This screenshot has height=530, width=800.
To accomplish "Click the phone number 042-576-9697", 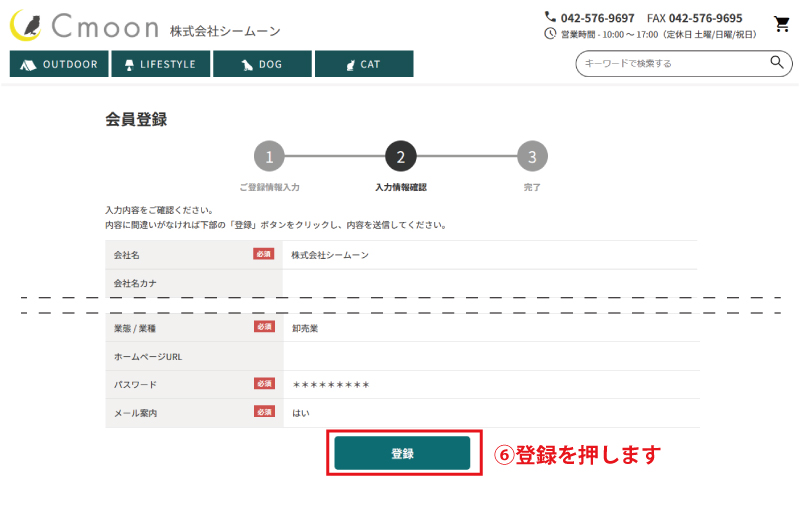I will 597,18.
